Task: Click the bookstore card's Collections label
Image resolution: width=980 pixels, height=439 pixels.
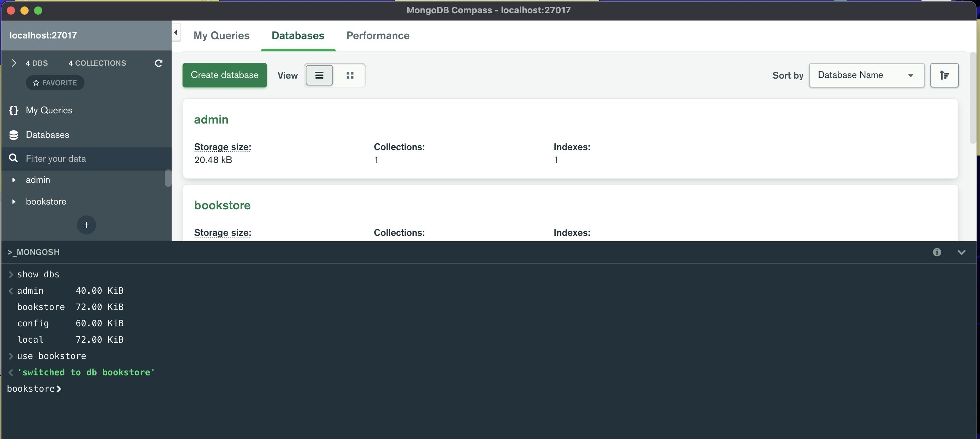Action: pyautogui.click(x=399, y=233)
